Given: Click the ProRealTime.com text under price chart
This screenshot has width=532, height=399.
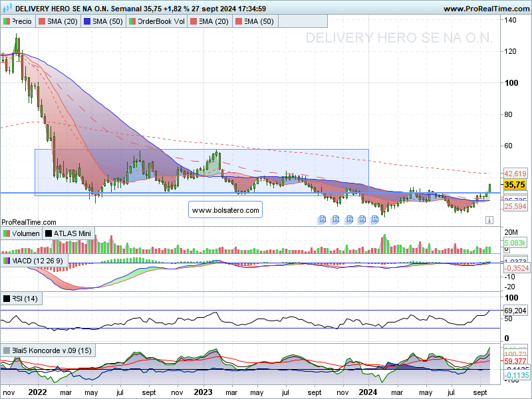Looking at the screenshot, I should point(29,222).
